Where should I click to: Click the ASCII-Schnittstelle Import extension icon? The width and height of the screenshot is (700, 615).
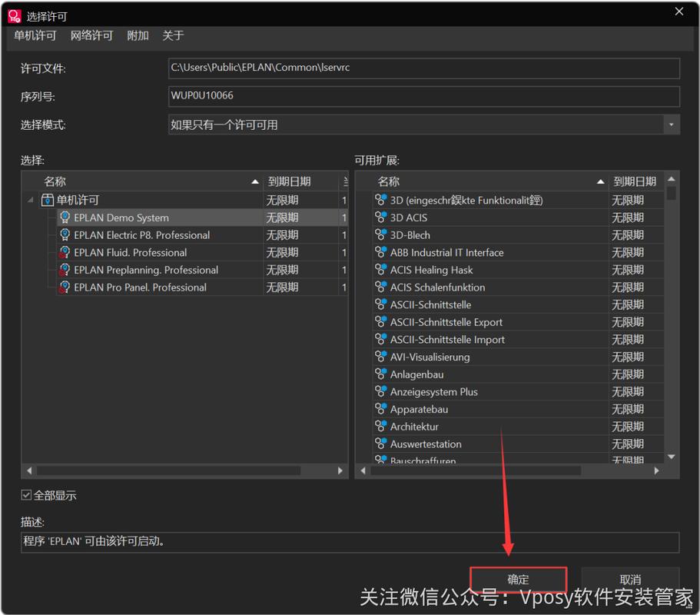380,340
